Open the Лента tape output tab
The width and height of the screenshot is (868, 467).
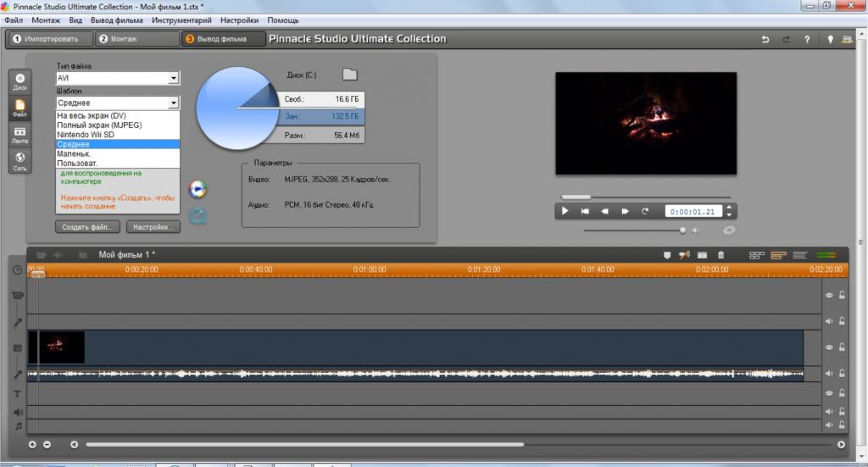[20, 135]
